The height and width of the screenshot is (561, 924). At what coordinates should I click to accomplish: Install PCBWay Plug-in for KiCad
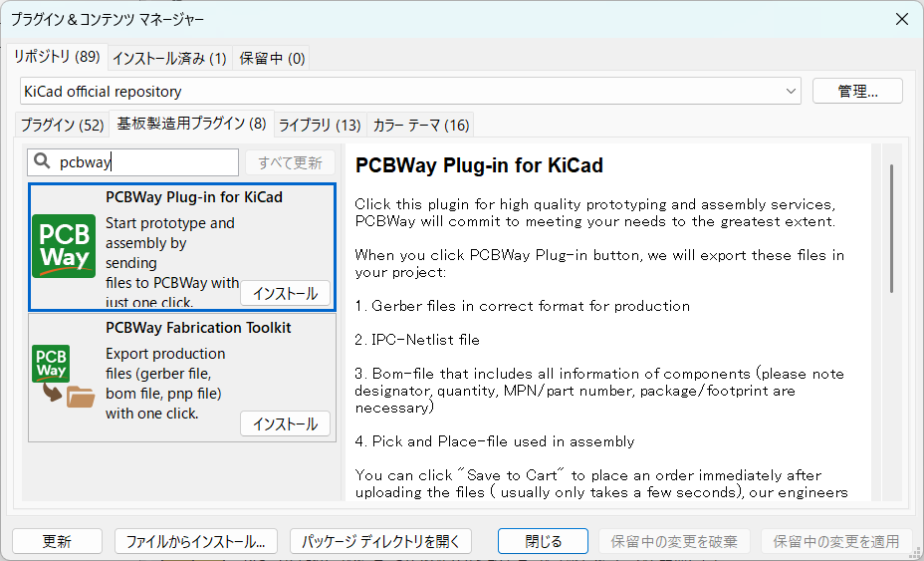[x=285, y=293]
